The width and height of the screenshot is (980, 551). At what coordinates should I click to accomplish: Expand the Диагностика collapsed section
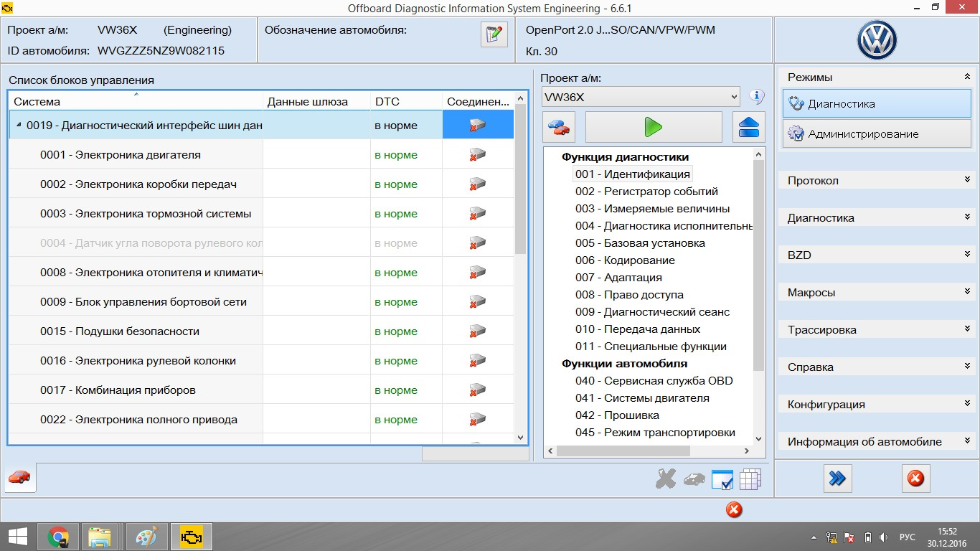pos(967,217)
